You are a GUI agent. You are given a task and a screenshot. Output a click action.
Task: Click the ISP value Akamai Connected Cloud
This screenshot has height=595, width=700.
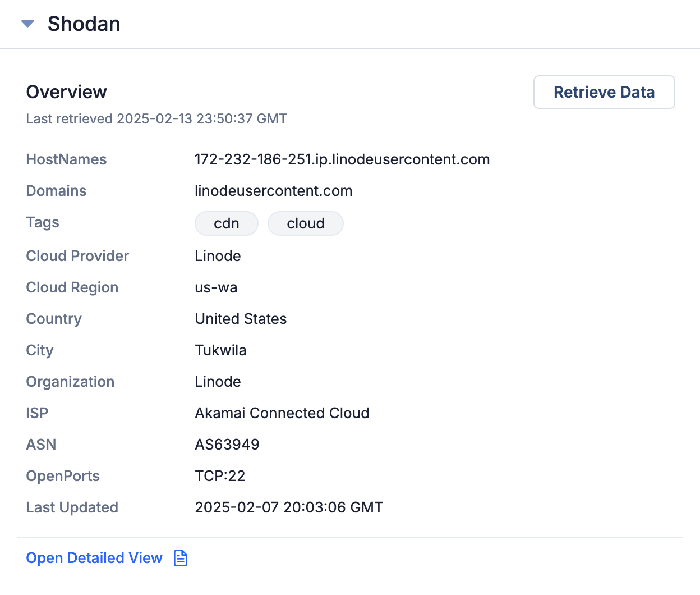coord(282,413)
